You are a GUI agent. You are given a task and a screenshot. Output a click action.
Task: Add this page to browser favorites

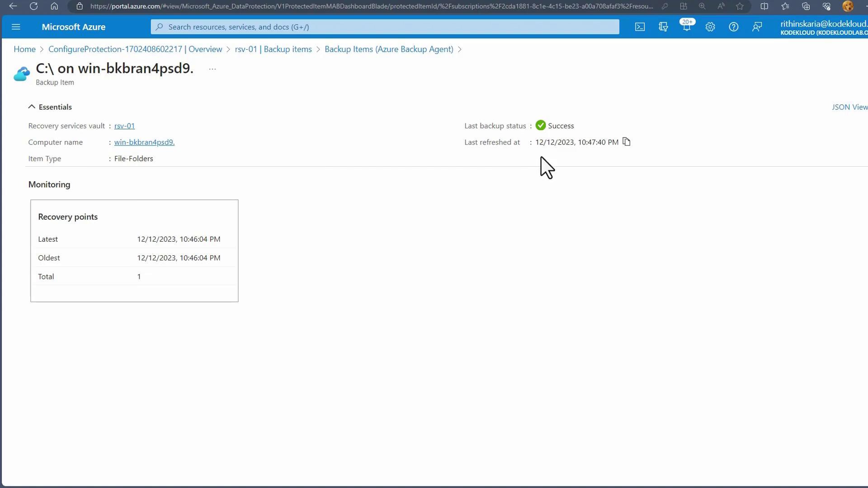coord(740,6)
